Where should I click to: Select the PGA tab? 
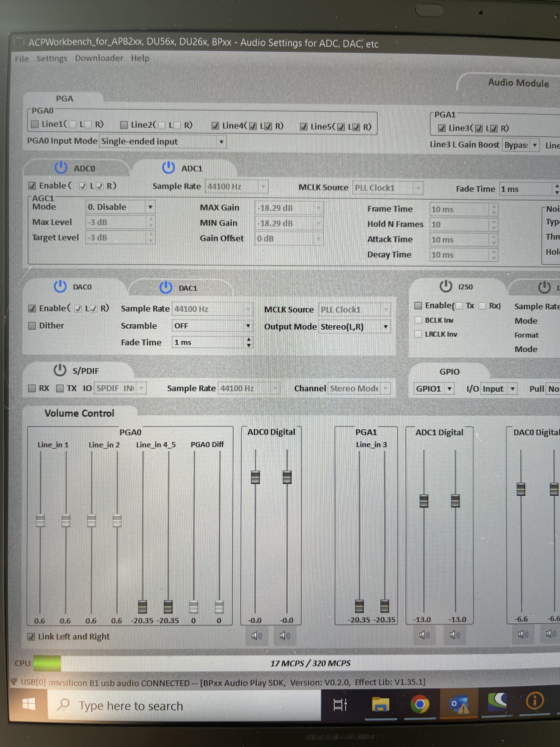click(64, 98)
